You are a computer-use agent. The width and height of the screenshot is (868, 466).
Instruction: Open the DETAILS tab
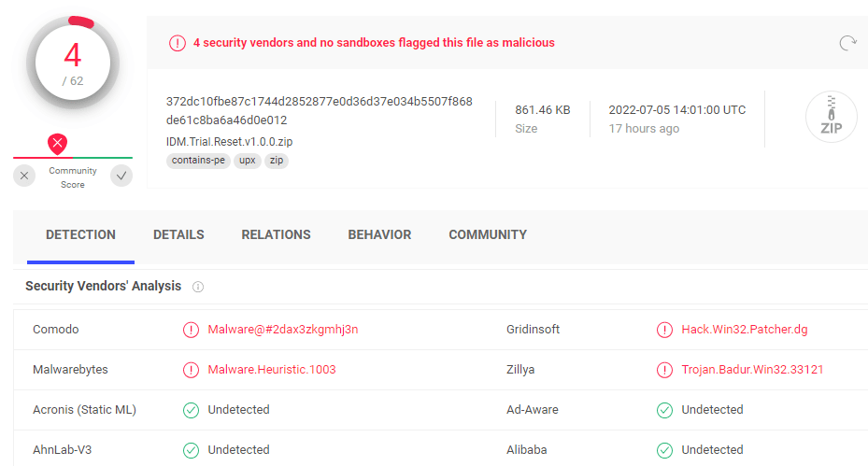[x=178, y=234]
